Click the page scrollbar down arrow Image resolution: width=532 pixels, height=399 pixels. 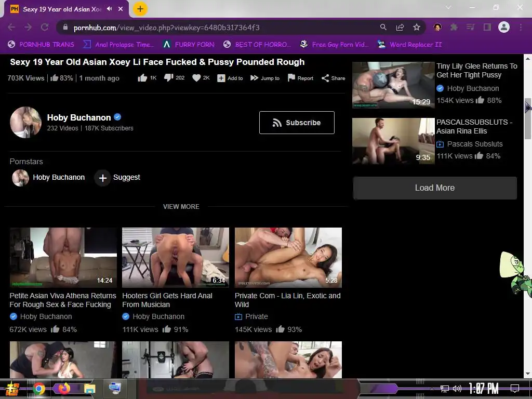(x=528, y=374)
